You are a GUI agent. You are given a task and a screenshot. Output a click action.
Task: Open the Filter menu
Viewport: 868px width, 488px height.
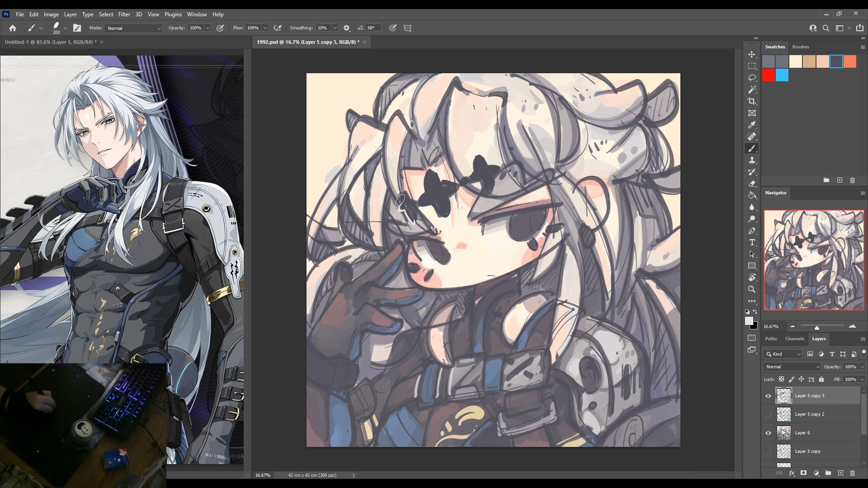pos(124,14)
